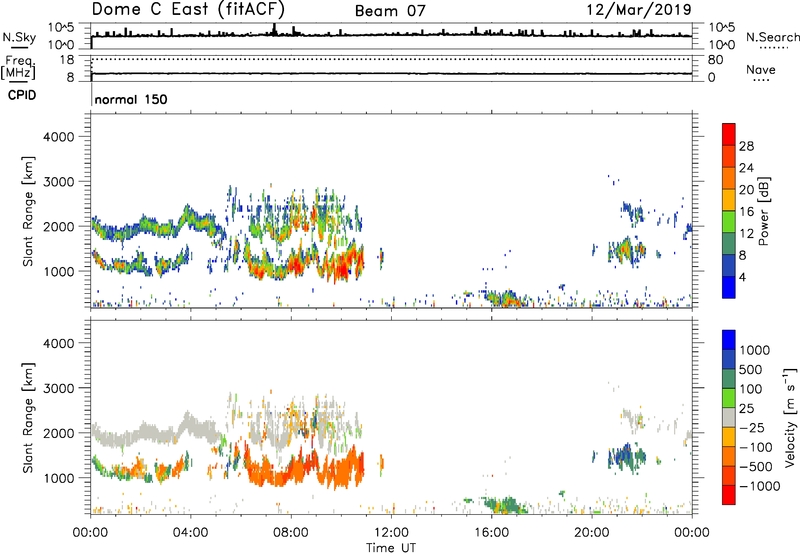Click the "04:00" time axis label
The image size is (800, 554).
click(x=191, y=533)
